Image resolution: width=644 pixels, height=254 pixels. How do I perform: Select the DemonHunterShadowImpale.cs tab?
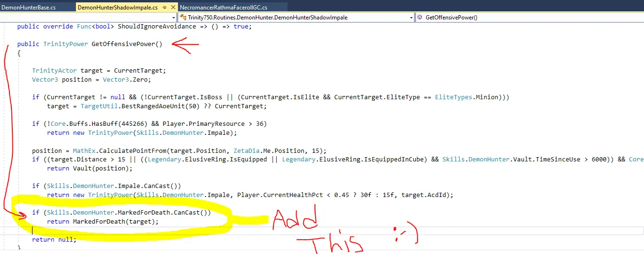coord(117,7)
